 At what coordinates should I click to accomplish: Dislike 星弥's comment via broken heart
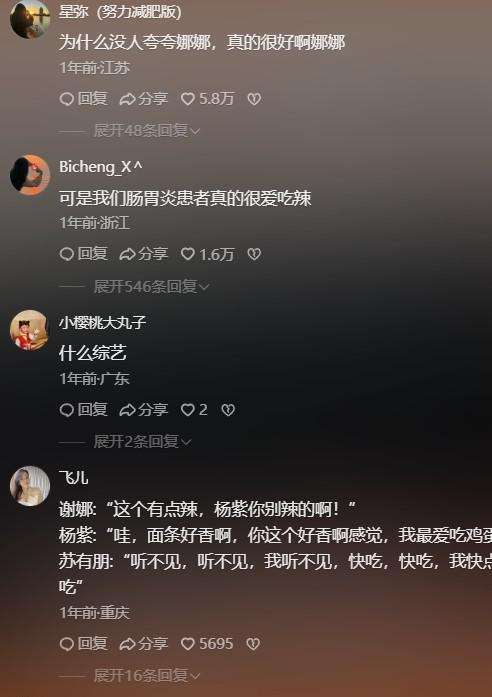coord(254,99)
